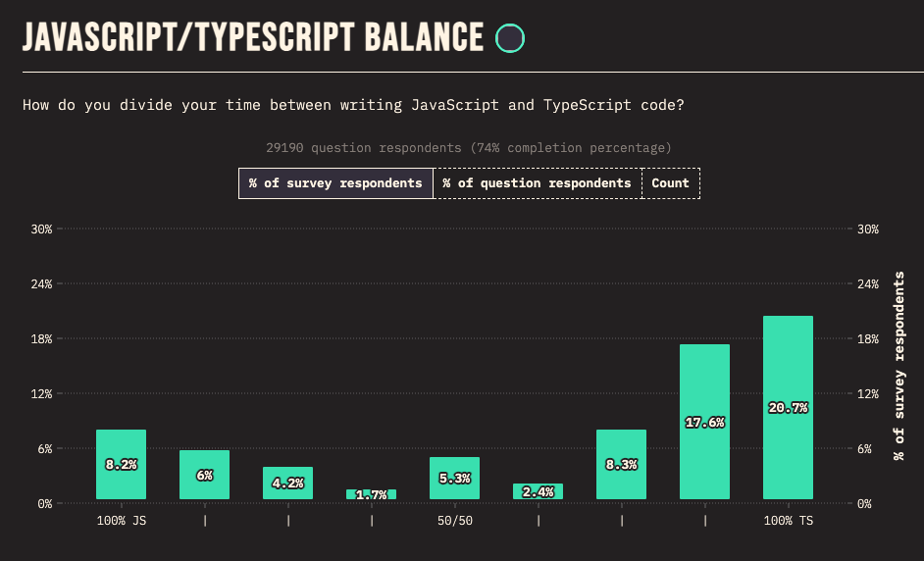The width and height of the screenshot is (924, 561).
Task: Click the '100% JS' axis label
Action: (x=122, y=521)
